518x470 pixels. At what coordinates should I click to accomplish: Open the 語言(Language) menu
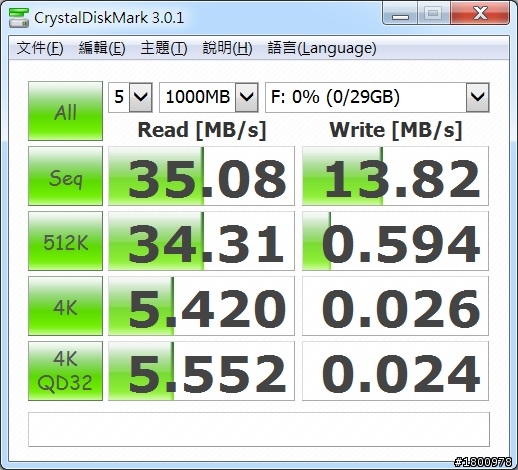click(x=322, y=48)
